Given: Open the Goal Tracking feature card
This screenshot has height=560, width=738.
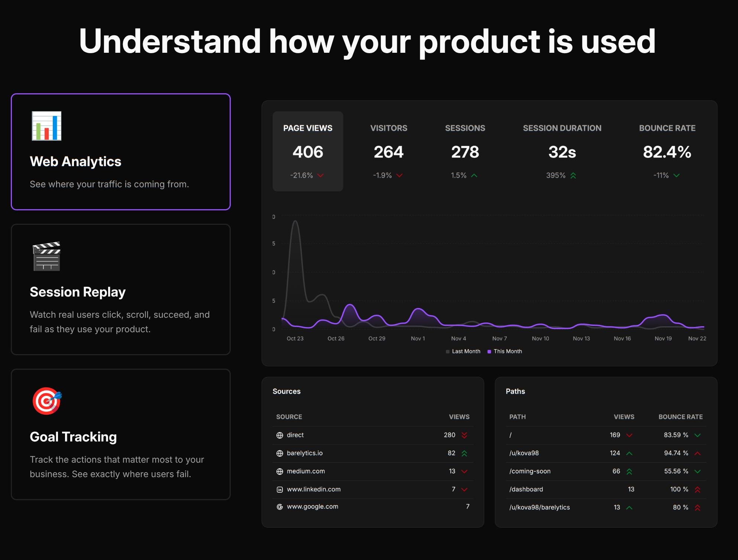Looking at the screenshot, I should 121,434.
